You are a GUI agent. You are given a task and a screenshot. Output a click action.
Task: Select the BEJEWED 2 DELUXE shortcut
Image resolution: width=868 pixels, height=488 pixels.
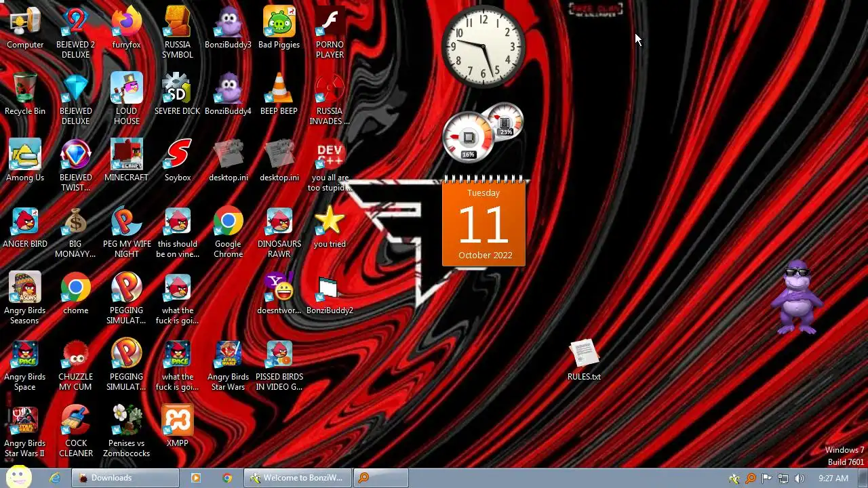coord(76,33)
